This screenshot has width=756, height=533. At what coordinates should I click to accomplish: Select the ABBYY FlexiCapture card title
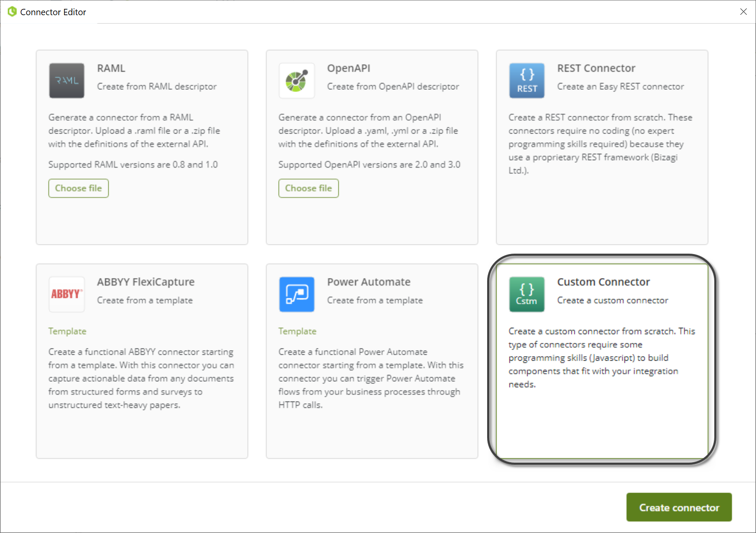tap(146, 282)
